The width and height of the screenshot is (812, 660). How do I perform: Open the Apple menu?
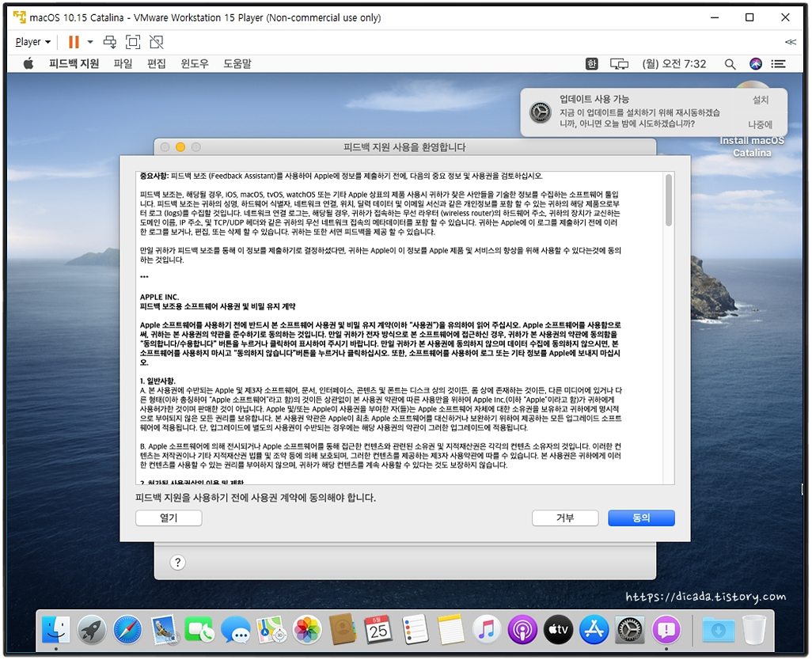[28, 63]
